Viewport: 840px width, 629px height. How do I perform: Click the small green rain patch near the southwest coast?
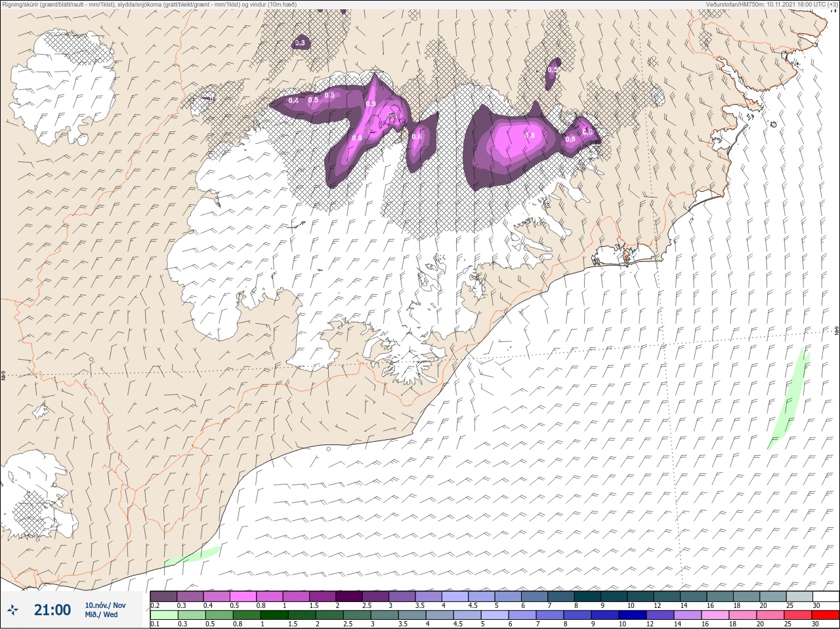click(193, 555)
